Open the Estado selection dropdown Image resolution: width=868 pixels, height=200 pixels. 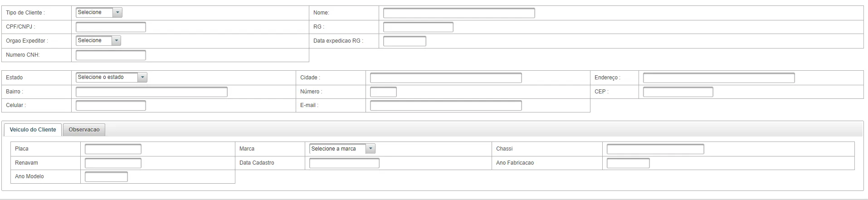click(x=111, y=78)
